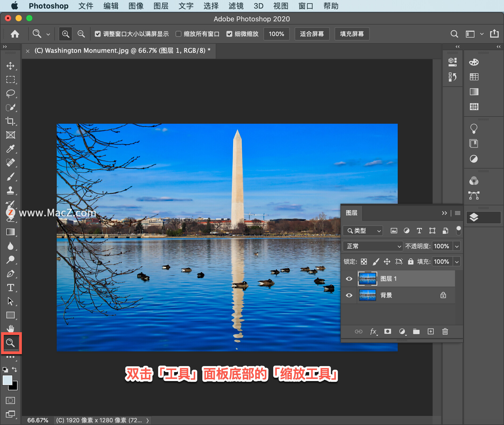Create a new layer group folder
The height and width of the screenshot is (425, 504).
[416, 331]
